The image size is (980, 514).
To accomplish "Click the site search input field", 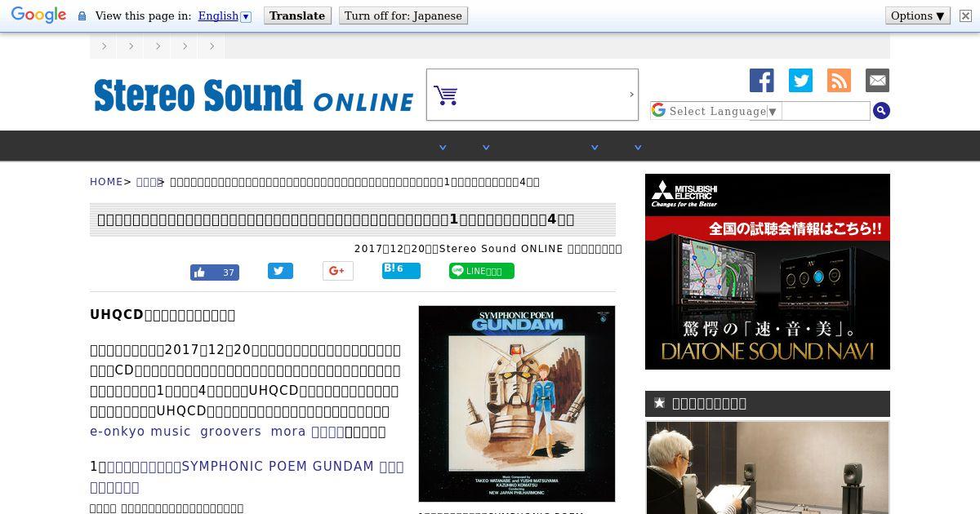I will point(826,111).
